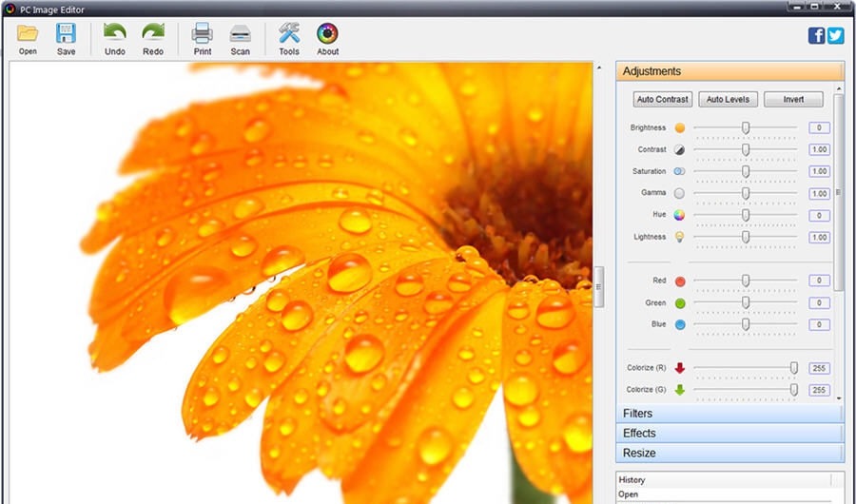Screen dimensions: 856x504
Task: Collapse the Adjustments panel header
Action: pyautogui.click(x=730, y=71)
